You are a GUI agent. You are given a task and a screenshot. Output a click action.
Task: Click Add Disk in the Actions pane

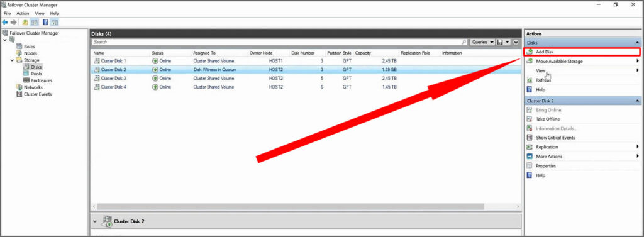[x=582, y=52]
